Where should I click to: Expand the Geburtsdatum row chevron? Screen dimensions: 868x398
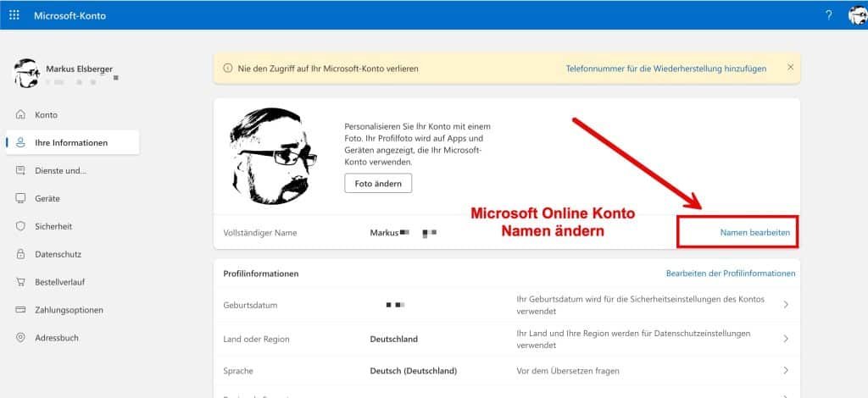[786, 305]
